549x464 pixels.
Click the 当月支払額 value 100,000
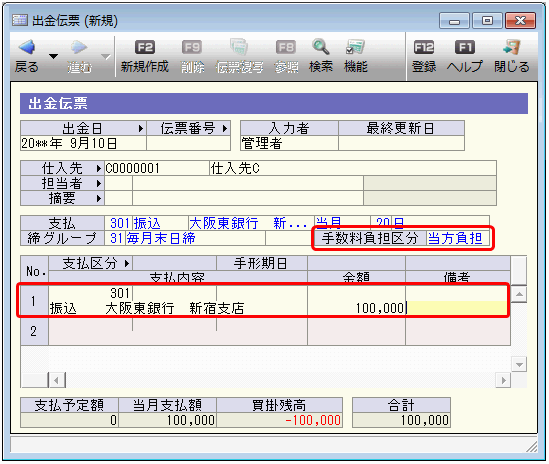tap(167, 420)
